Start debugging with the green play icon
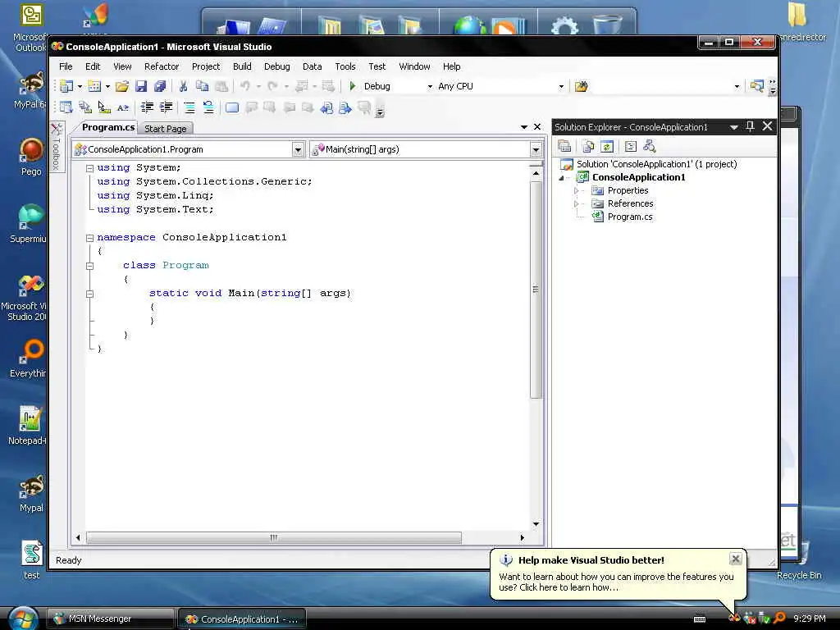Screen dimensions: 840x630 (353, 86)
